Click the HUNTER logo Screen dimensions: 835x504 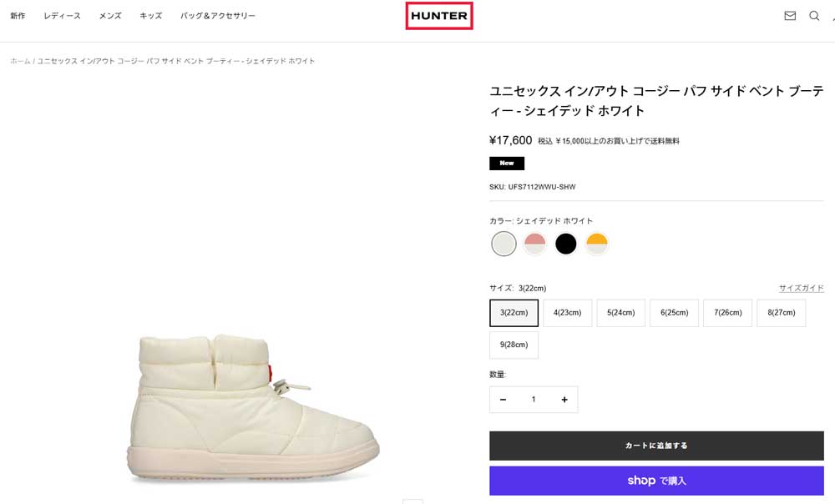pos(439,16)
